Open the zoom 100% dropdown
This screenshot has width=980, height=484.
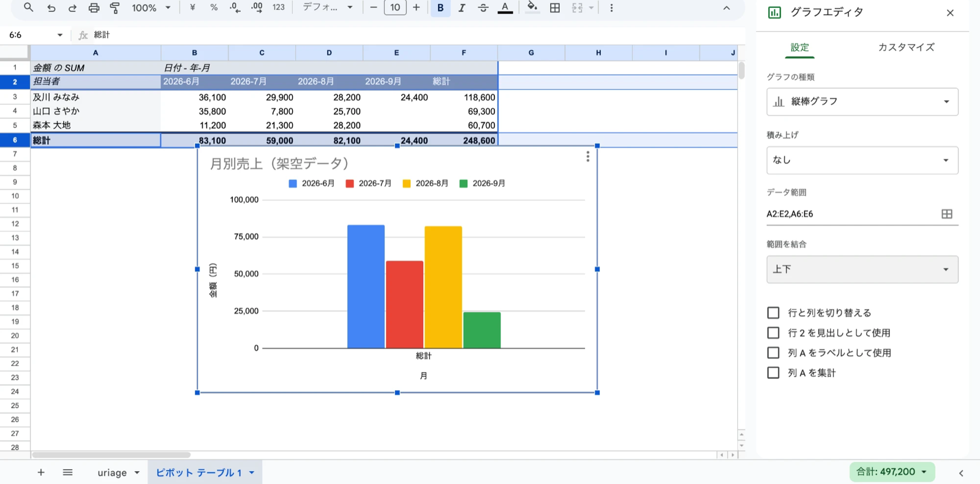pos(151,8)
